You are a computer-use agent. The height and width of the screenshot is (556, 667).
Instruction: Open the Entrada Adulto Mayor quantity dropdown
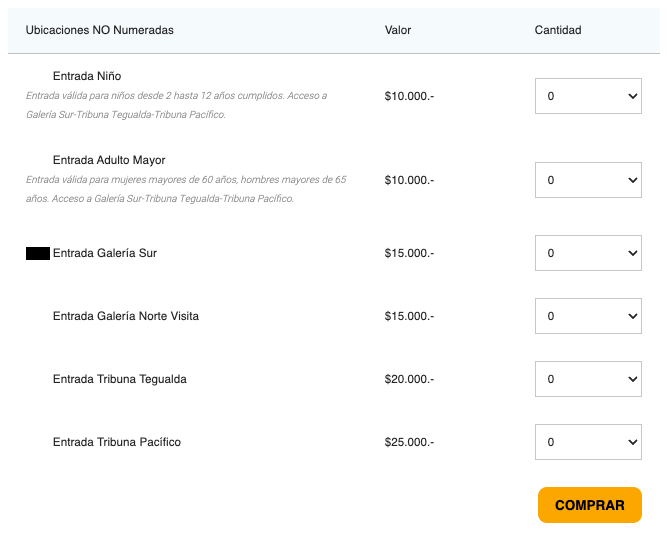(588, 180)
